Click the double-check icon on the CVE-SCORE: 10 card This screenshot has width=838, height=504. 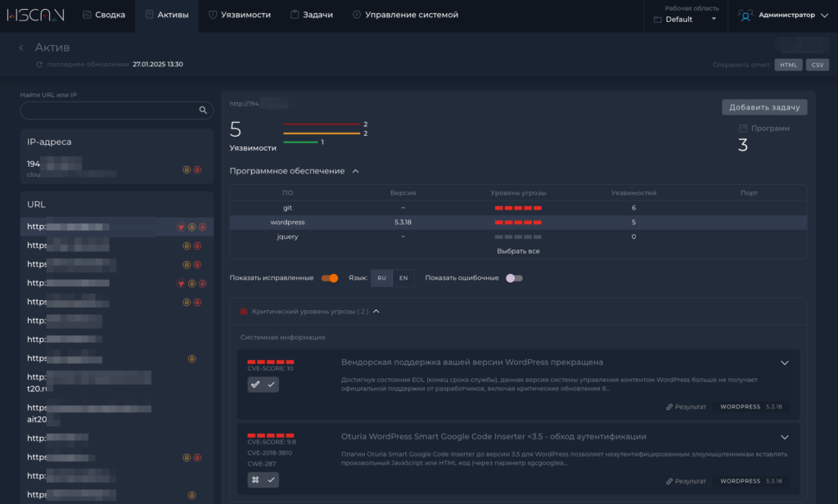255,385
